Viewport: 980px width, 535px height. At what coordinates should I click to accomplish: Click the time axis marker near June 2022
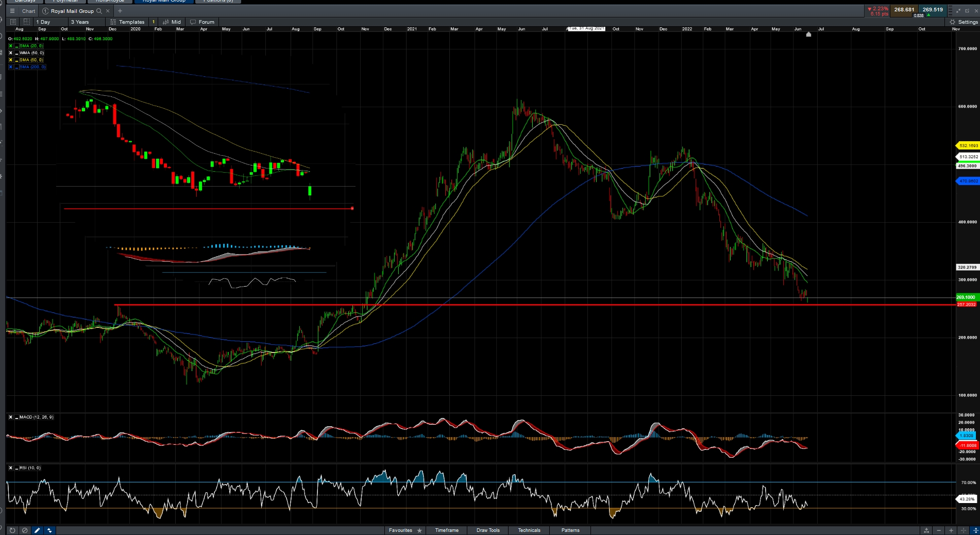click(808, 35)
